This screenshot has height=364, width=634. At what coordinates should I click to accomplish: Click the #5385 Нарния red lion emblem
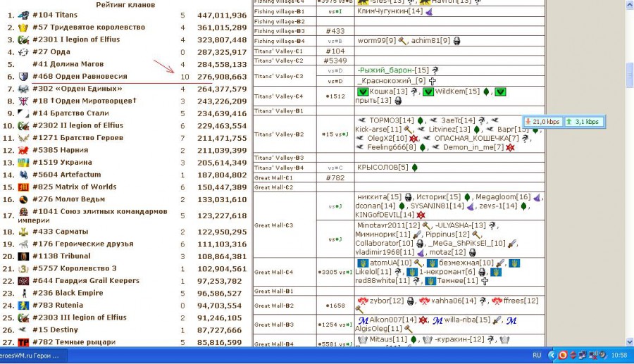(23, 150)
